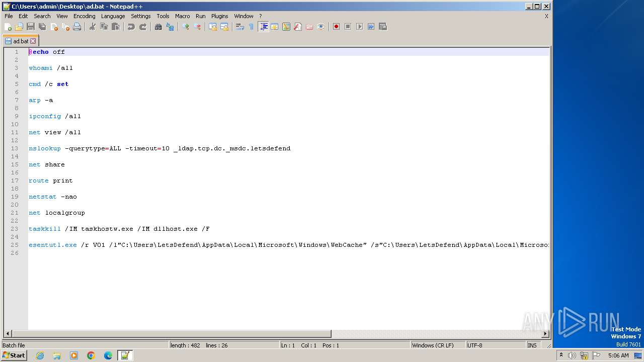The height and width of the screenshot is (362, 644).
Task: Redo action with the Redo icon
Action: pyautogui.click(x=143, y=27)
